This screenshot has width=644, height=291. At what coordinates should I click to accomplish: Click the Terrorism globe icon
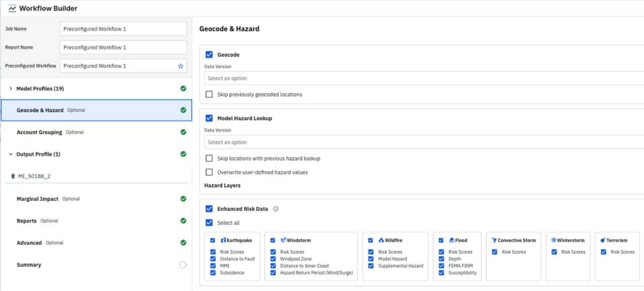[x=603, y=240]
